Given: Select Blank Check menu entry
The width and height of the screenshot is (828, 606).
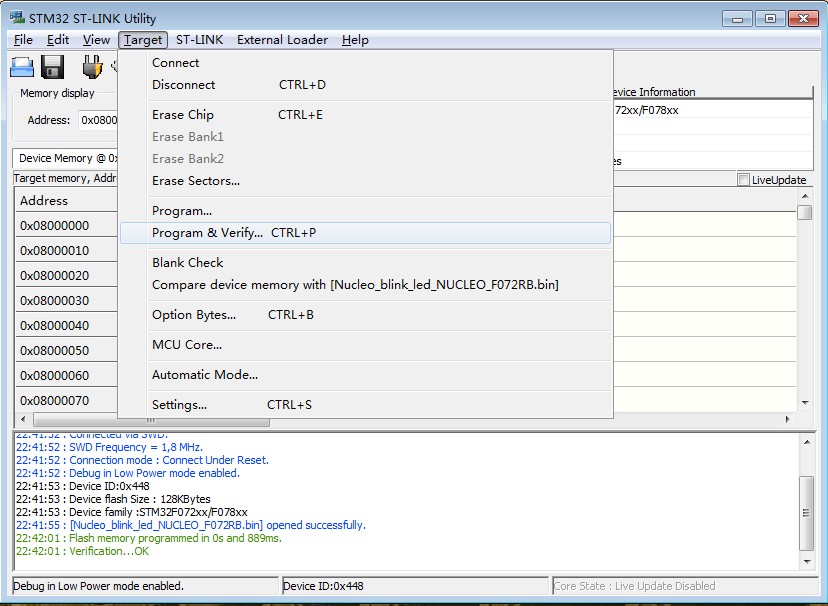Looking at the screenshot, I should [365, 262].
